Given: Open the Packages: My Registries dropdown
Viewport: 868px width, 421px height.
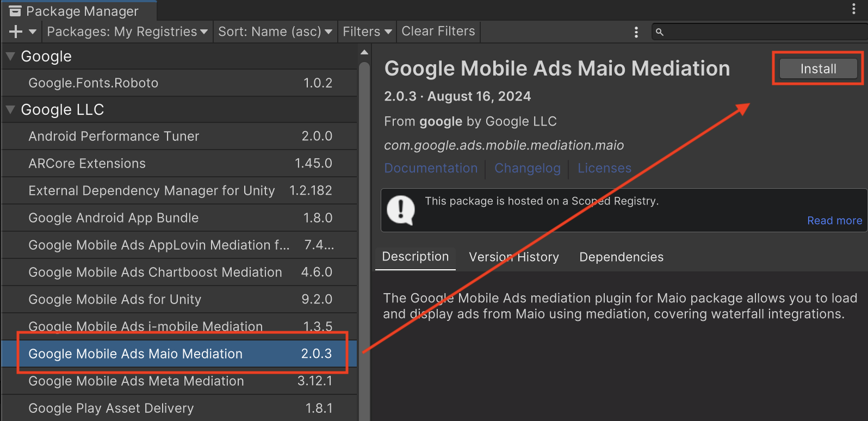Looking at the screenshot, I should point(127,32).
